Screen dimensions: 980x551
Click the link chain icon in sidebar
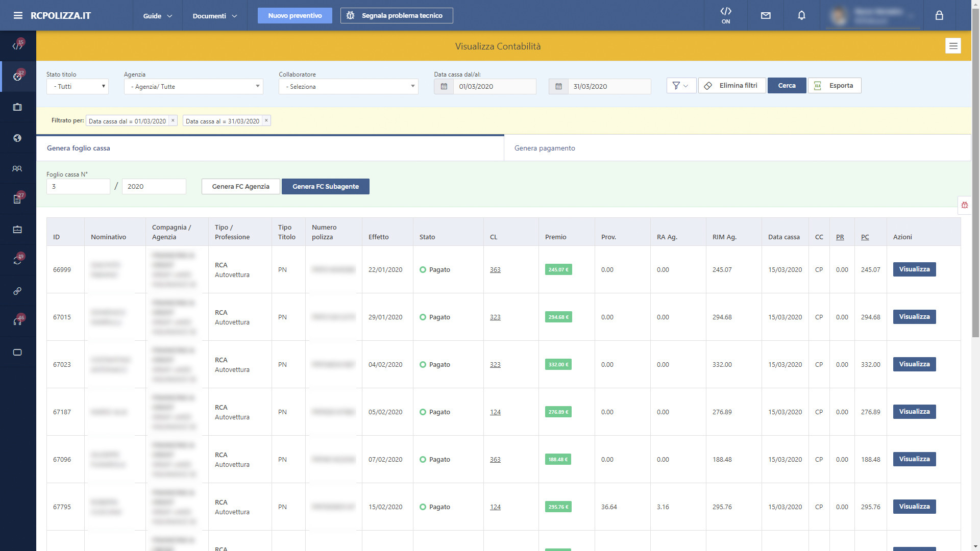(x=17, y=291)
